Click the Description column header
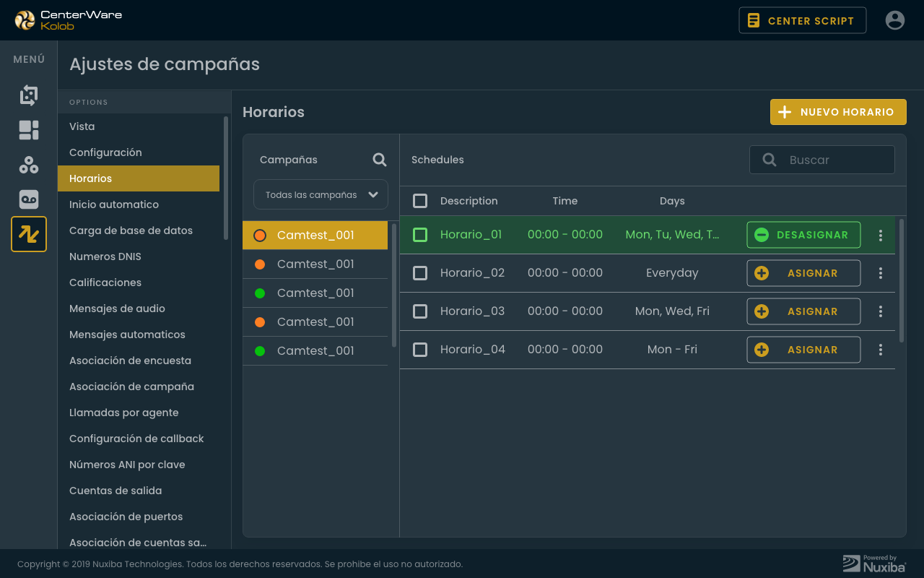 tap(469, 201)
